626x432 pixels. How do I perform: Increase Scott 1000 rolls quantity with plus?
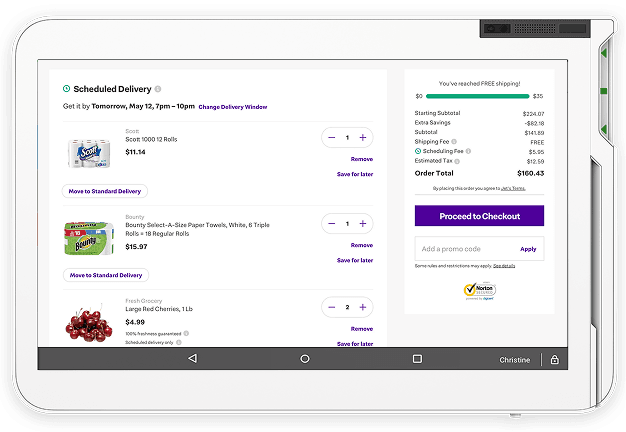[363, 138]
